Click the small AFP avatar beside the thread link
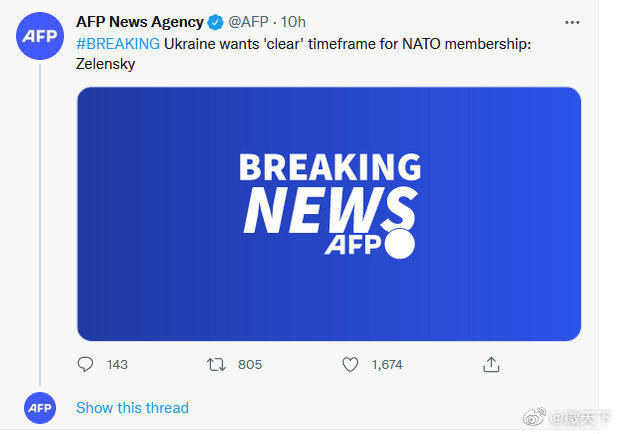The width and height of the screenshot is (619, 434). (39, 408)
